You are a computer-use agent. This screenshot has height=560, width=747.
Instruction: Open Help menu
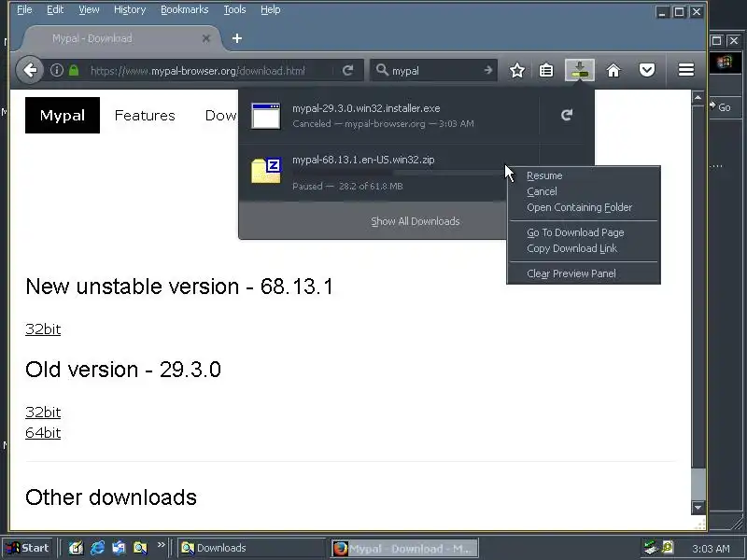tap(270, 9)
